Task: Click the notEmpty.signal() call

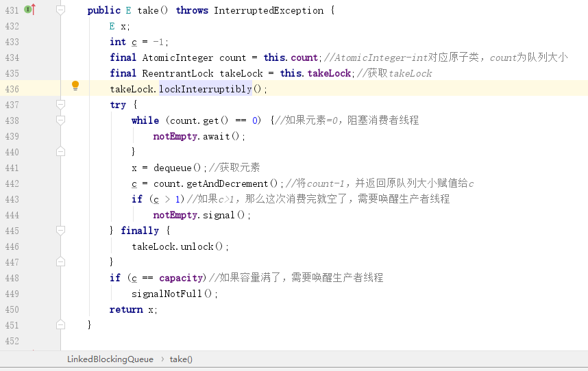Action: click(201, 215)
